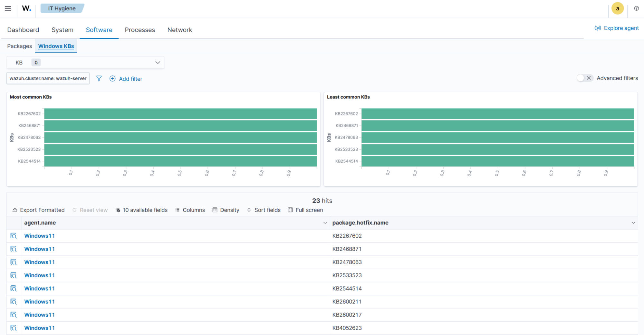Click Explore agent link
The width and height of the screenshot is (644, 335).
[x=617, y=28]
